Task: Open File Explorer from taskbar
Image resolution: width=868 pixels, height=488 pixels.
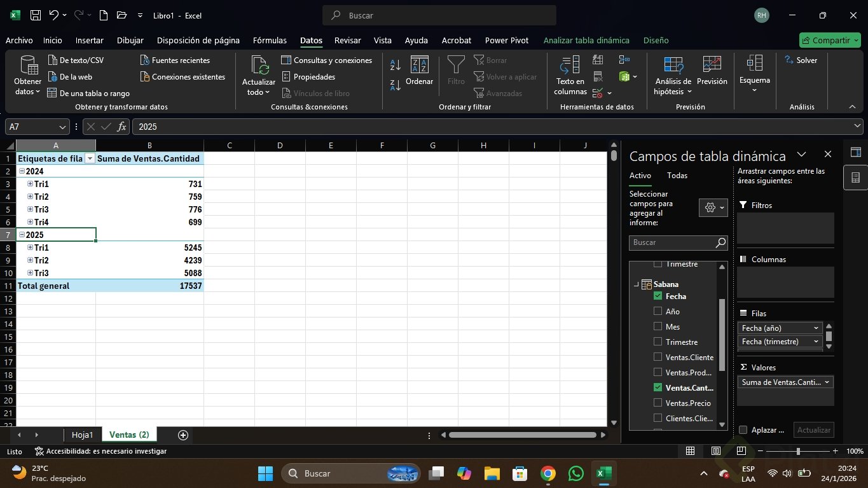Action: click(492, 473)
